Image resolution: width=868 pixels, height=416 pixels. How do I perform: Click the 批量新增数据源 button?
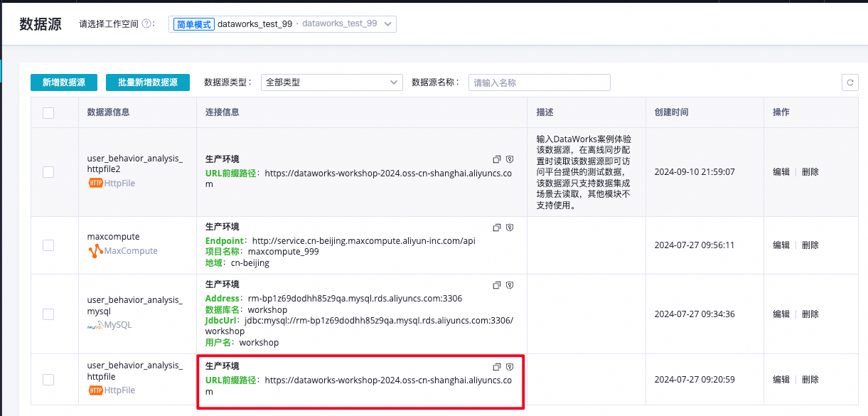[148, 82]
